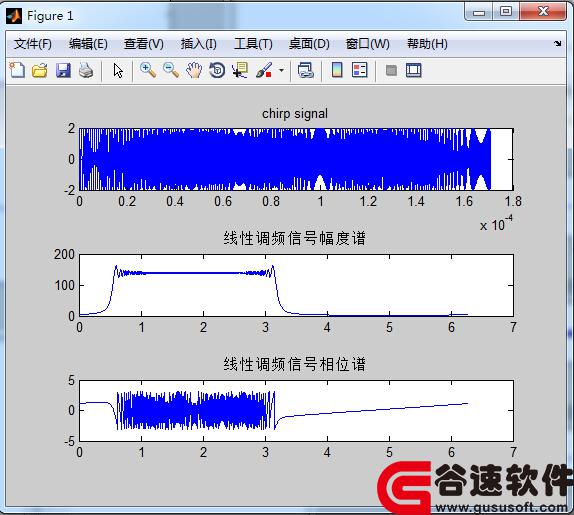
Task: Click the dock figure arrow in menu bar
Action: (x=557, y=44)
